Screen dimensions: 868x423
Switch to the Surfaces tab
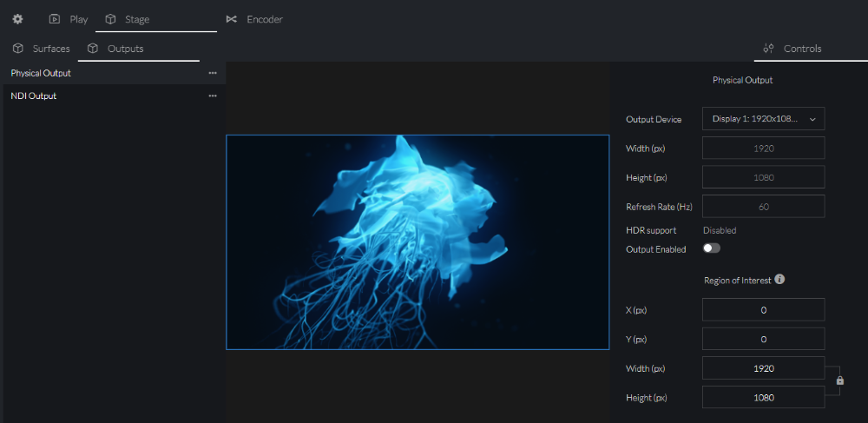[x=42, y=49]
